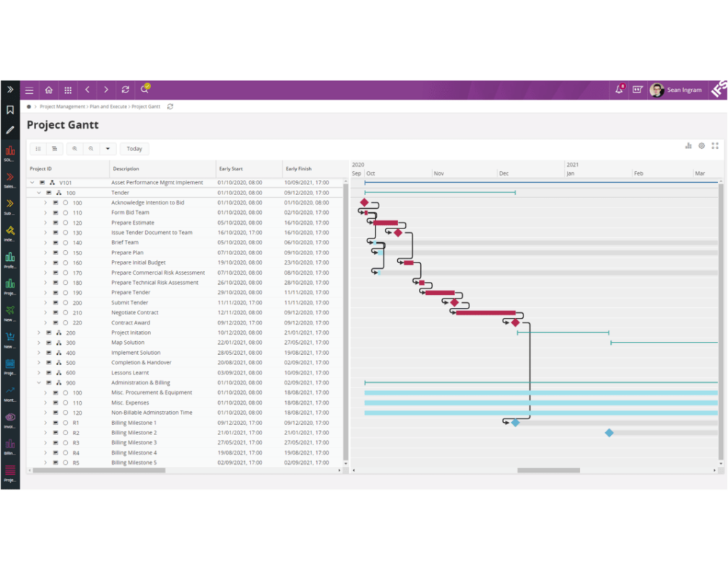The width and height of the screenshot is (728, 571).
Task: Zoom in on the Gantt timeline
Action: [74, 148]
